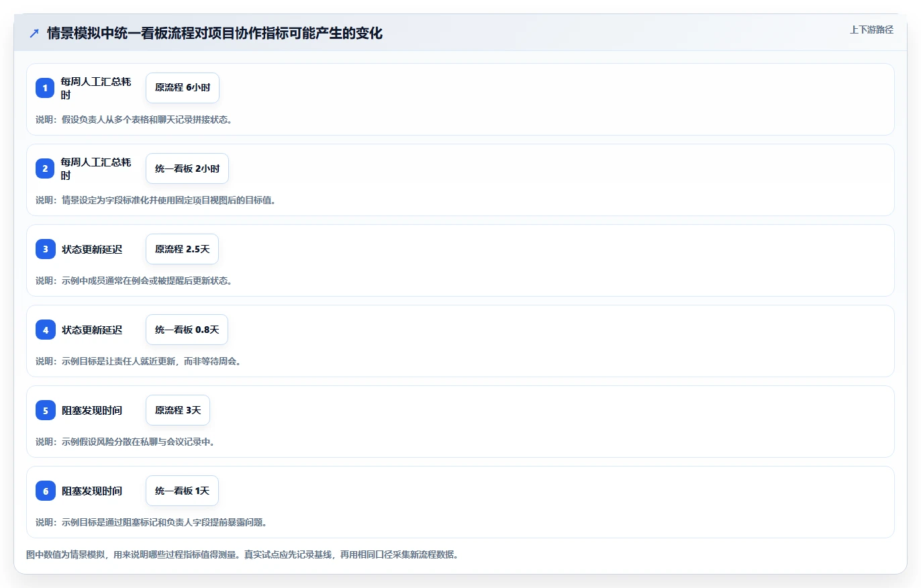Click 阻塞发现时间 label in card 6
Viewport: 921px width, 588px height.
click(x=92, y=491)
